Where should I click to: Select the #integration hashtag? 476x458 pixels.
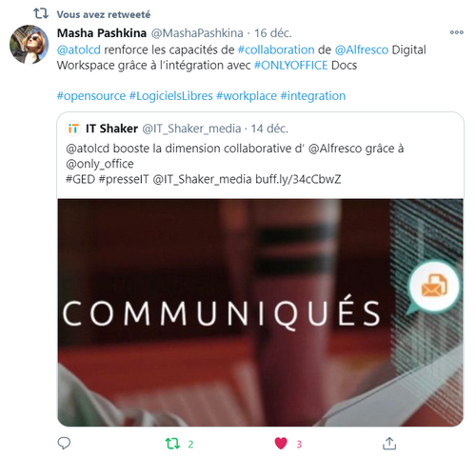313,96
